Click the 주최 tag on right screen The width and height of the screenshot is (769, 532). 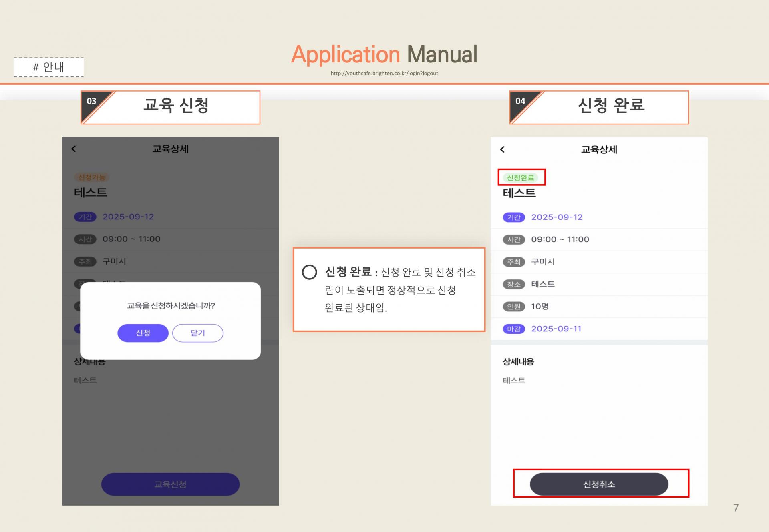[x=513, y=262]
